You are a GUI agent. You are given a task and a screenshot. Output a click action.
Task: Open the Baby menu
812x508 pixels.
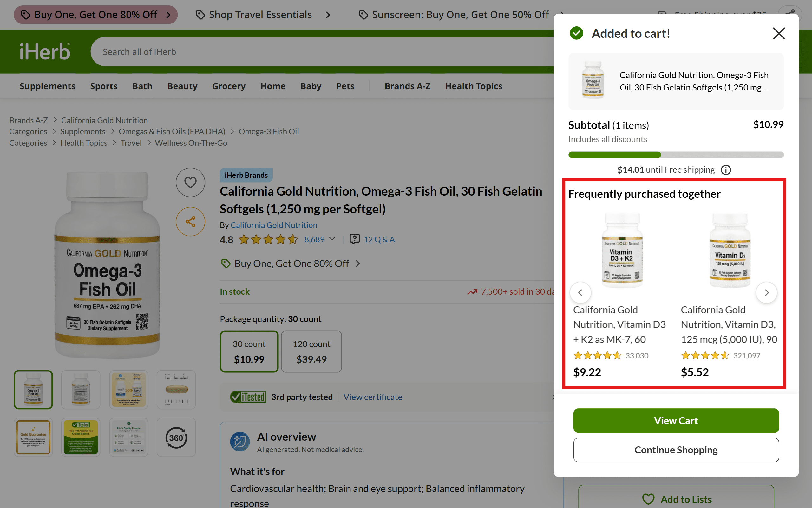pyautogui.click(x=311, y=86)
